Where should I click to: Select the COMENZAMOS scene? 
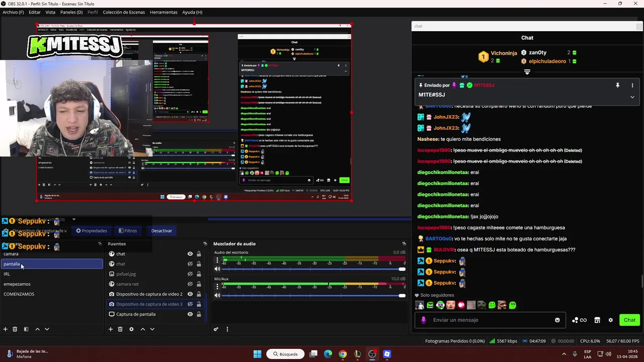[52, 294]
